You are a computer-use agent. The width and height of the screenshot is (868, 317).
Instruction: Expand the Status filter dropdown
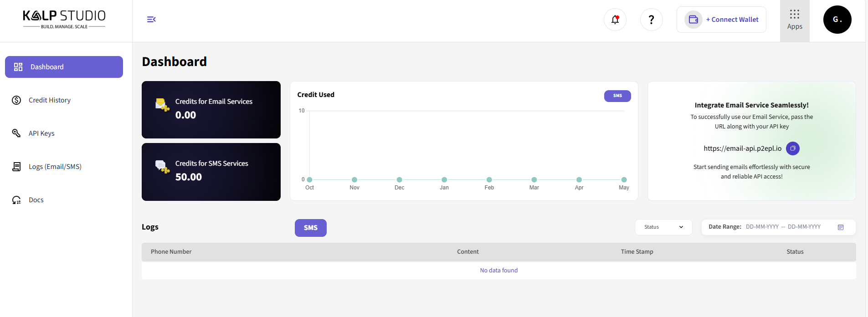663,227
